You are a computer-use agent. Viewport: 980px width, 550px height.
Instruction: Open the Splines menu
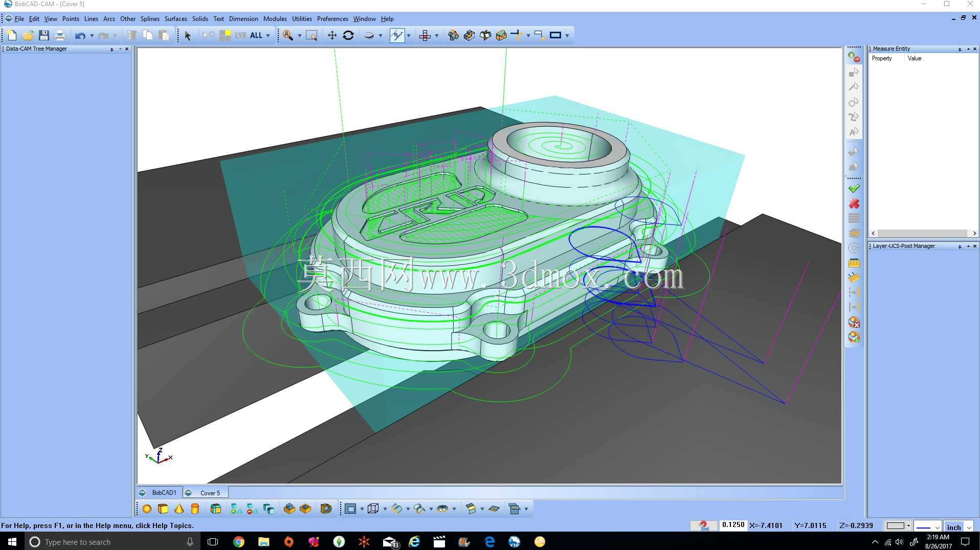(x=150, y=19)
